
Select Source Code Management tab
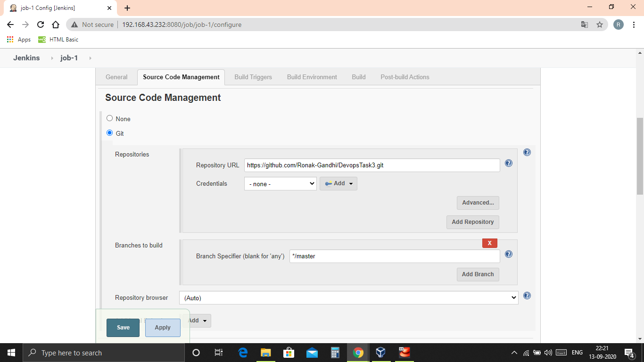pyautogui.click(x=181, y=77)
